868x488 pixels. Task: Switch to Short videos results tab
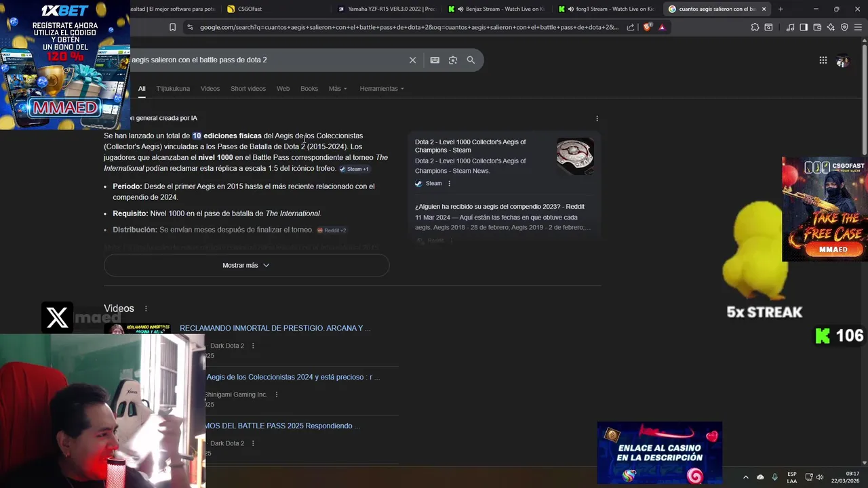pyautogui.click(x=248, y=89)
